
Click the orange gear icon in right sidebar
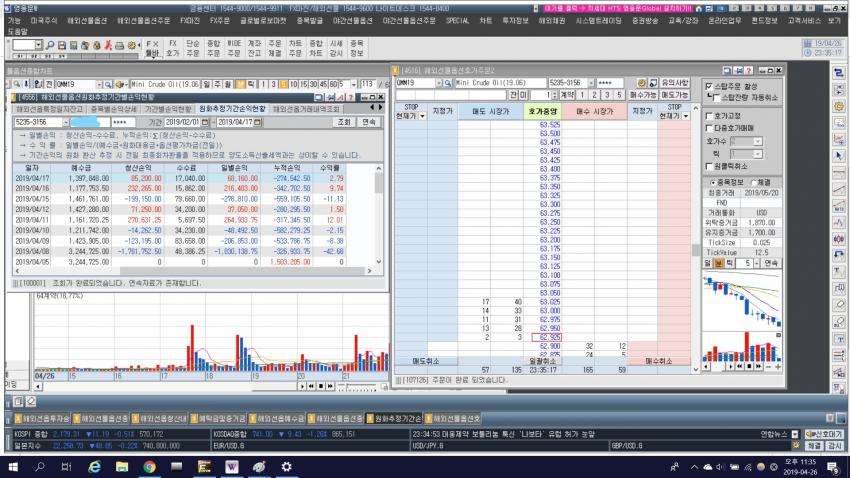pyautogui.click(x=839, y=106)
